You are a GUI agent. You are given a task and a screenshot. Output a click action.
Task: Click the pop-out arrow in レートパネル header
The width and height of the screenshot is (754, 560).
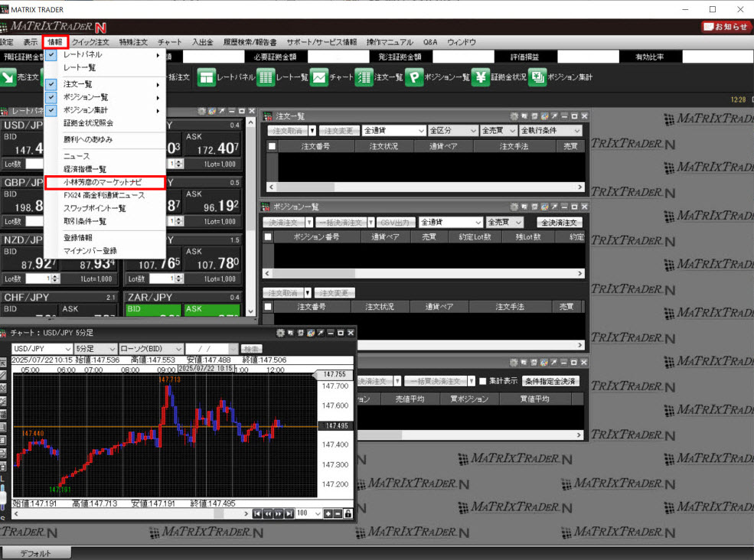point(222,111)
